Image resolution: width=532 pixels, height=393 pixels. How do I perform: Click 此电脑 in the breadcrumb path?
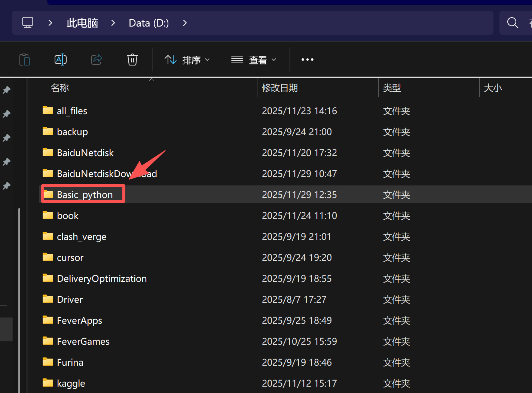[x=82, y=23]
